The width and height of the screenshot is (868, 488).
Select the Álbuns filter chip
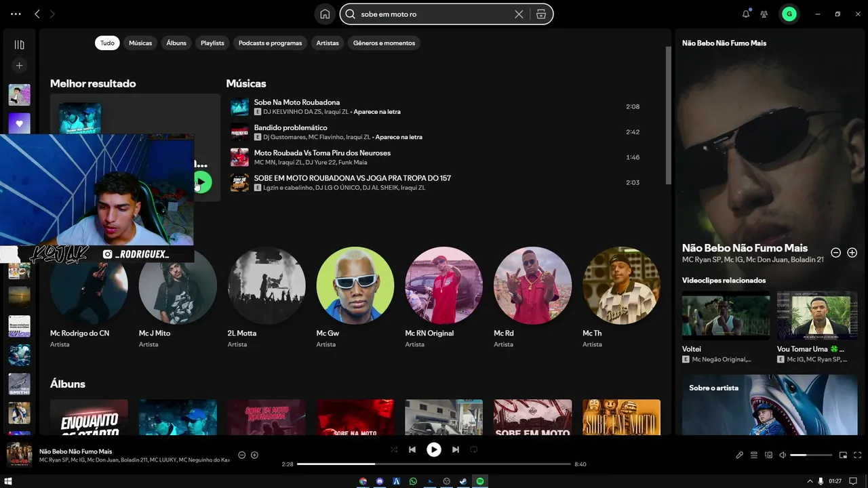(176, 43)
